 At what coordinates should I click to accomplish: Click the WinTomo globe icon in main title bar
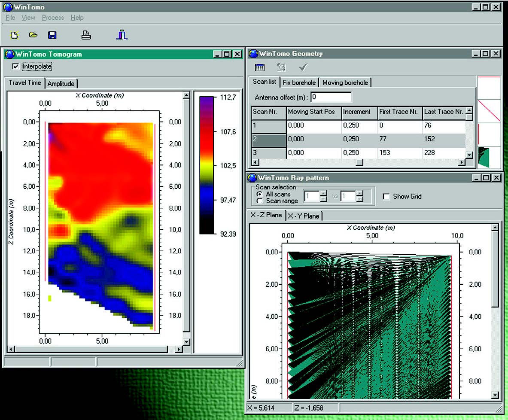click(8, 7)
